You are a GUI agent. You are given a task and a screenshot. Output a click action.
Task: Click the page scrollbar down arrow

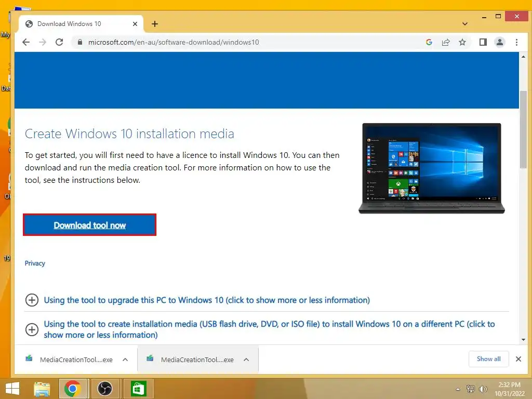pos(523,340)
